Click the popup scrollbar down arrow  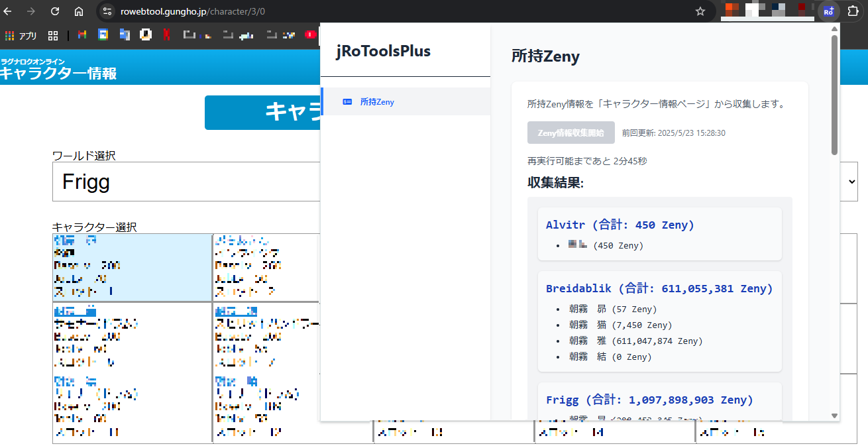(834, 416)
